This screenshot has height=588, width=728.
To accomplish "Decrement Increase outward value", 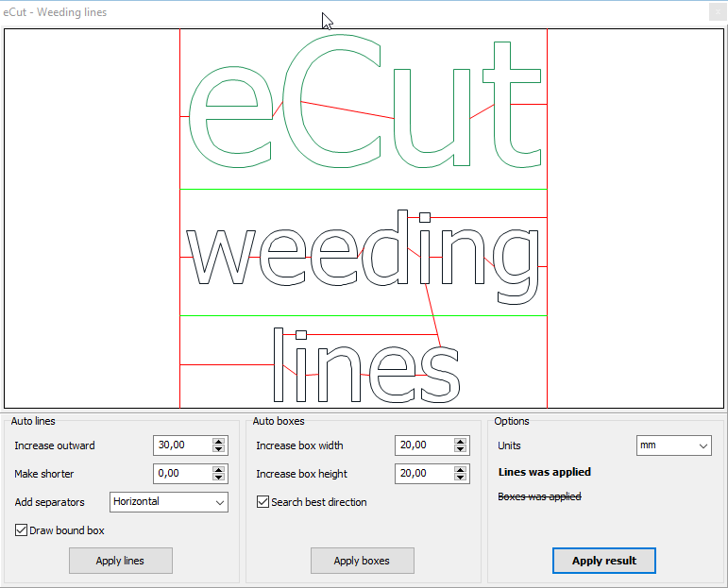I will click(x=219, y=448).
